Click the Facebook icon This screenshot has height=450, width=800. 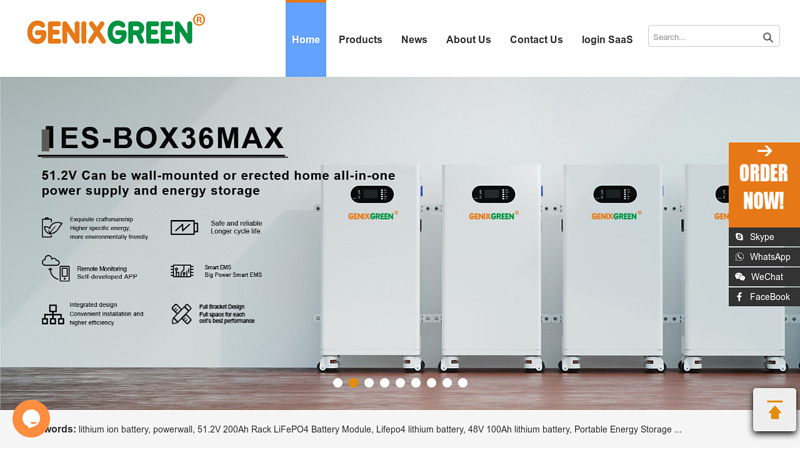739,296
